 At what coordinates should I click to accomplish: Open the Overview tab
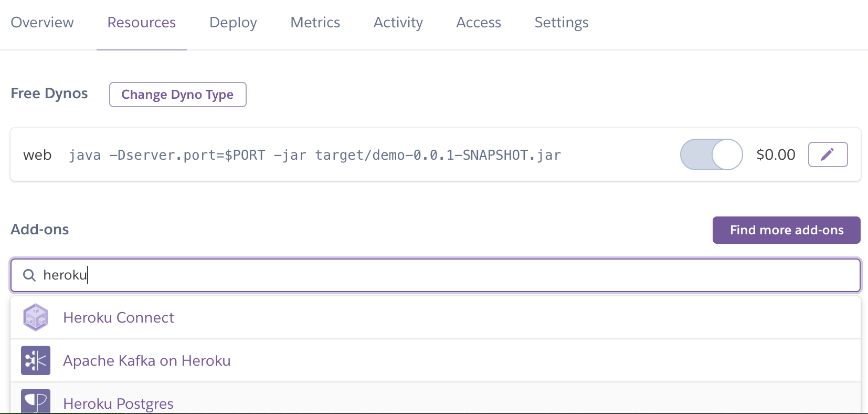(x=42, y=23)
